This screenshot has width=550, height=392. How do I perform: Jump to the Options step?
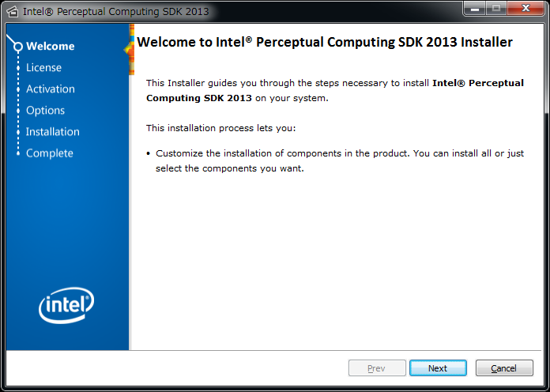(45, 111)
